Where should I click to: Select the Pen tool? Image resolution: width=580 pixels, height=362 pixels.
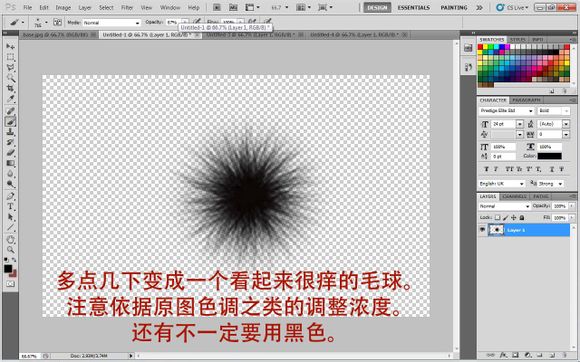10,196
